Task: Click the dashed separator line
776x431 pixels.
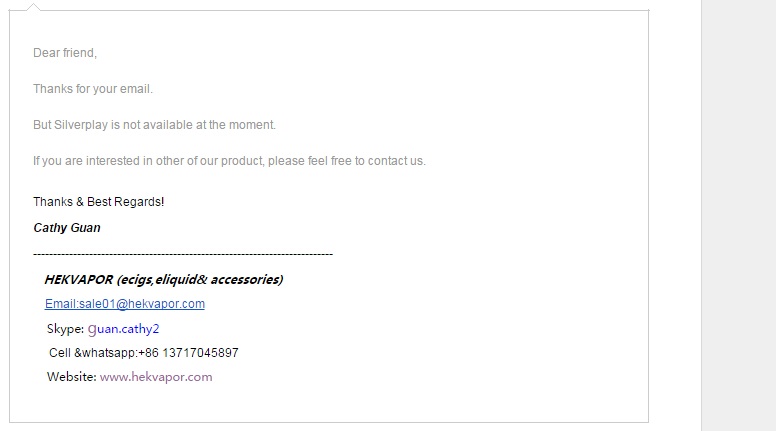Action: point(183,254)
